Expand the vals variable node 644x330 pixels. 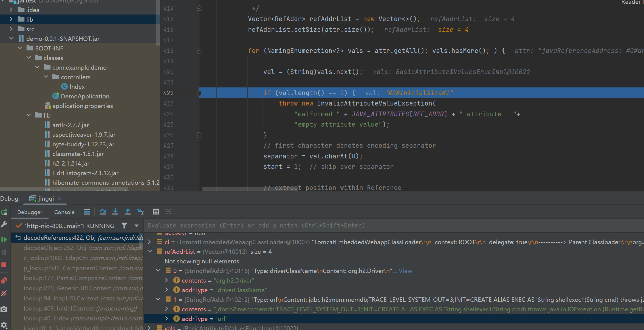[x=149, y=328]
